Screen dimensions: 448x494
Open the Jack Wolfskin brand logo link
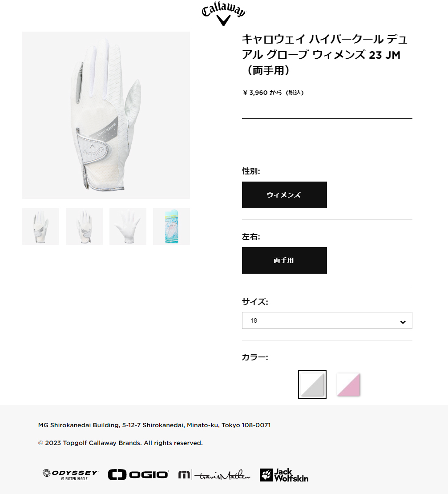(x=284, y=475)
